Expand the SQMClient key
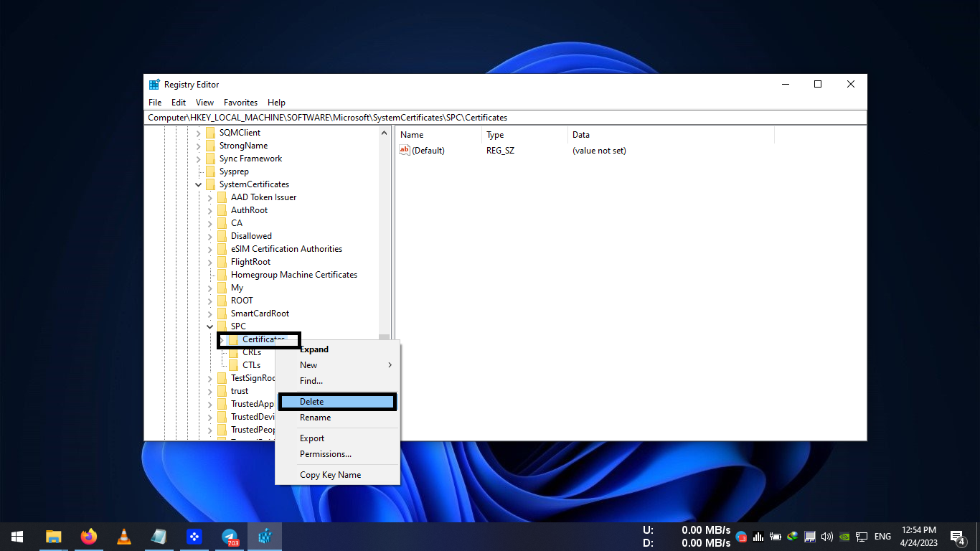 pos(199,133)
